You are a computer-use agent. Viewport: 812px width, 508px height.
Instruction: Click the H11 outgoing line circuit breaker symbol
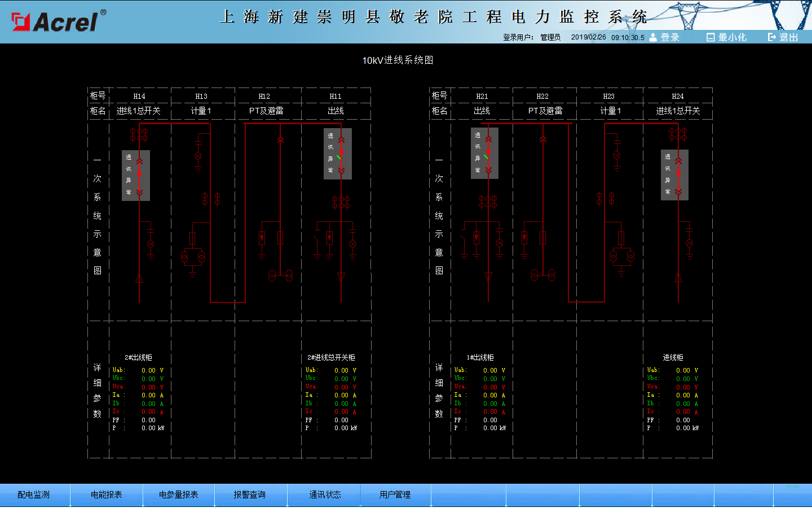341,154
